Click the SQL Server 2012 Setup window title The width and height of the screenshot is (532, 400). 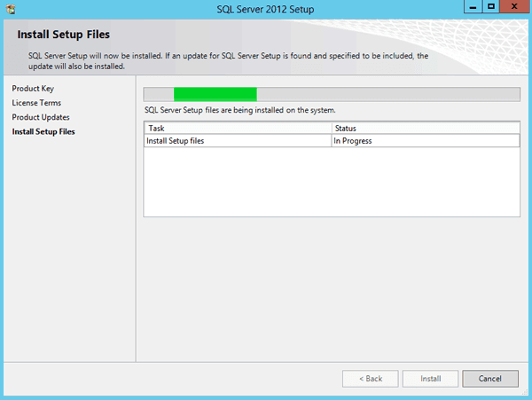tap(265, 9)
